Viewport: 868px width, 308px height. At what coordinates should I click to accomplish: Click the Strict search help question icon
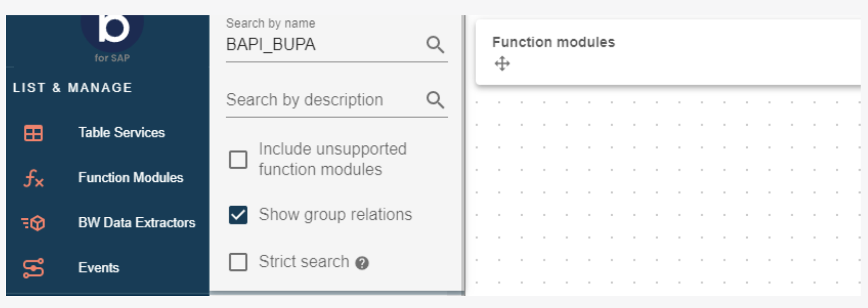(x=362, y=263)
